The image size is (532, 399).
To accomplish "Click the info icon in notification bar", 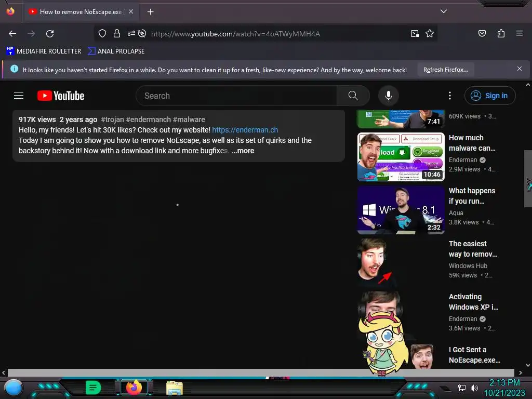I will (14, 69).
